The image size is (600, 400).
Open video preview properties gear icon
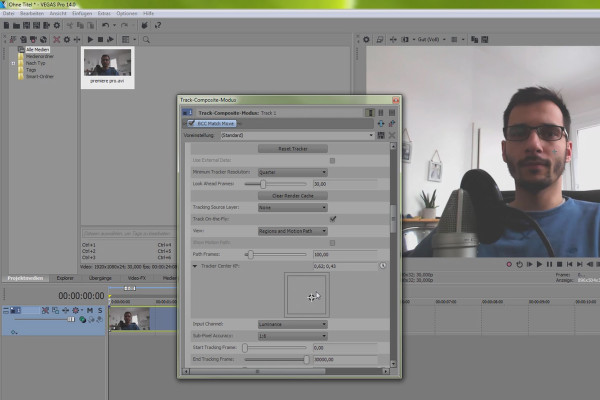coord(366,39)
